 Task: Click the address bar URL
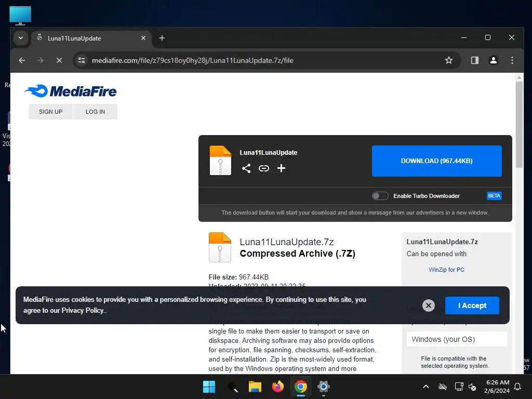pyautogui.click(x=193, y=60)
